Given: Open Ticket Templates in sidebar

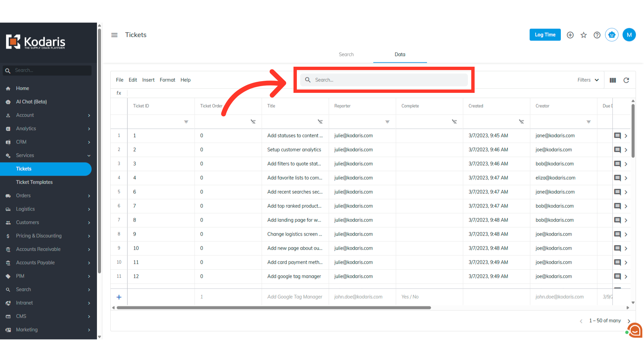Looking at the screenshot, I should (x=34, y=182).
